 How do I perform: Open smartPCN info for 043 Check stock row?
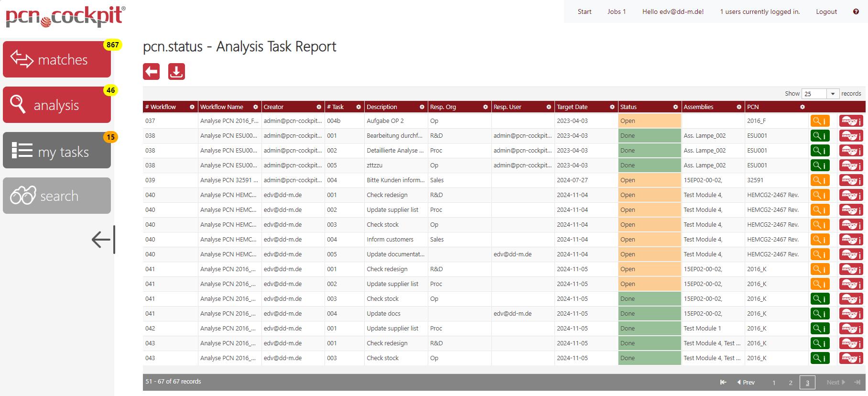click(x=851, y=358)
